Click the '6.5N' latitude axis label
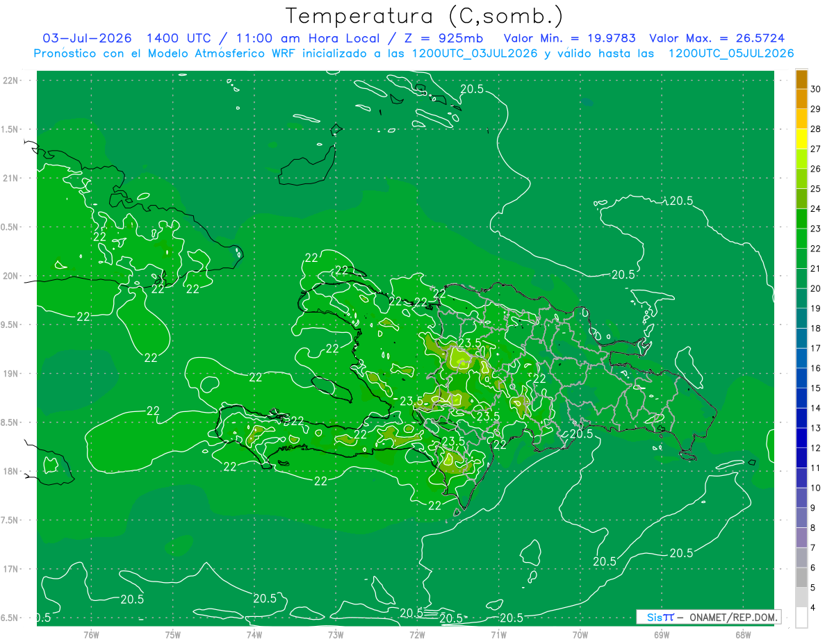Screen dimensions: 834x644 coord(10,618)
